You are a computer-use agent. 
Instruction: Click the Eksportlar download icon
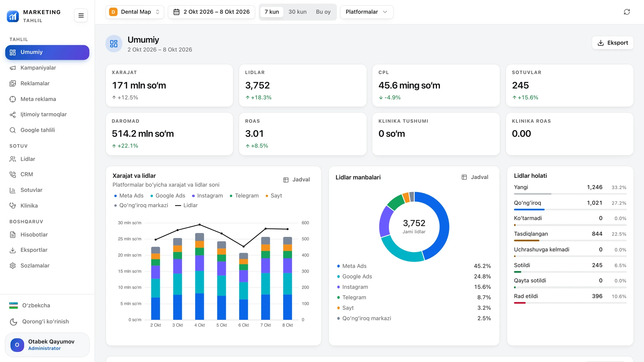tap(13, 250)
